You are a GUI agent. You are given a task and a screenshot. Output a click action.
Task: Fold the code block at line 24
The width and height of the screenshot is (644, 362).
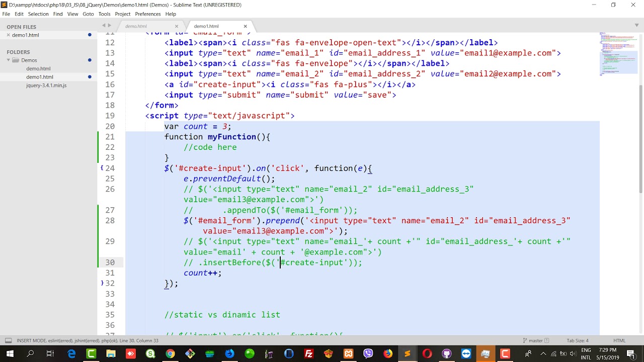point(102,168)
